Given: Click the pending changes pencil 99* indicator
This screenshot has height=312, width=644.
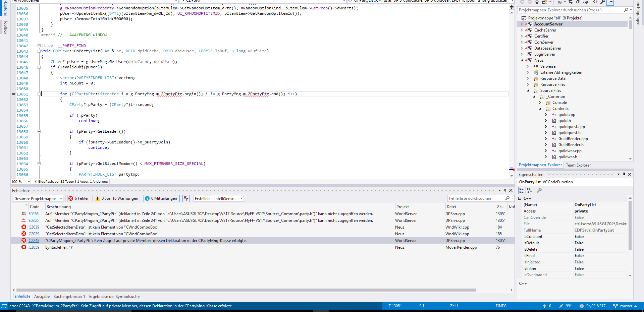Looking at the screenshot, I should 565,306.
